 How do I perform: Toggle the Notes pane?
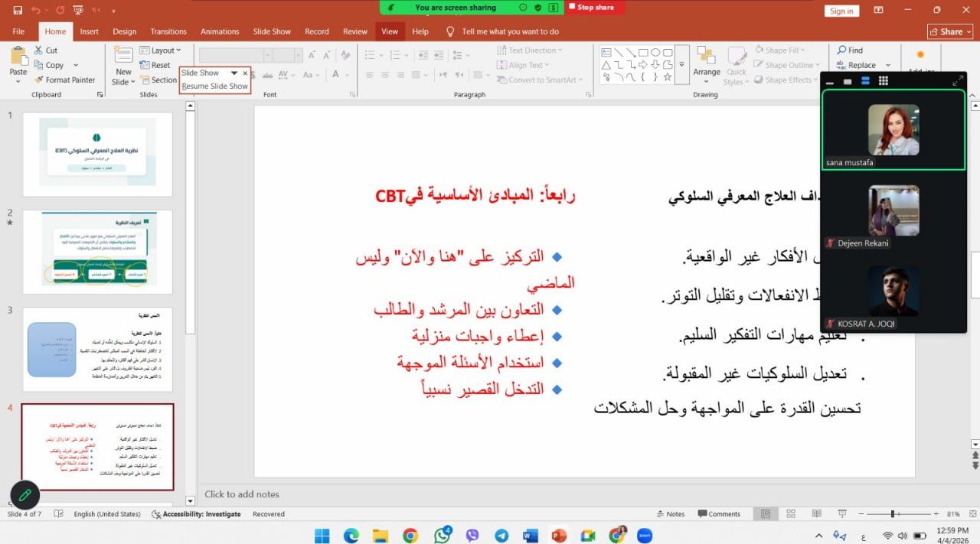tap(670, 514)
